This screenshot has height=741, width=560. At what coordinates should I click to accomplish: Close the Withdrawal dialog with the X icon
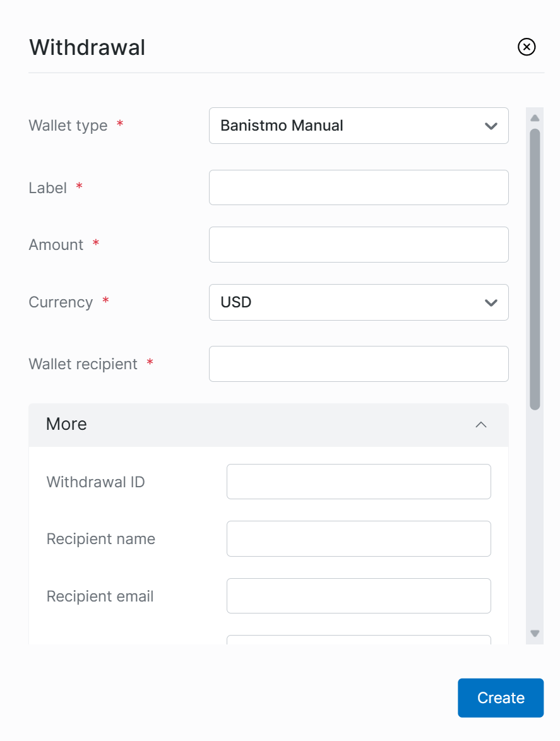[527, 47]
